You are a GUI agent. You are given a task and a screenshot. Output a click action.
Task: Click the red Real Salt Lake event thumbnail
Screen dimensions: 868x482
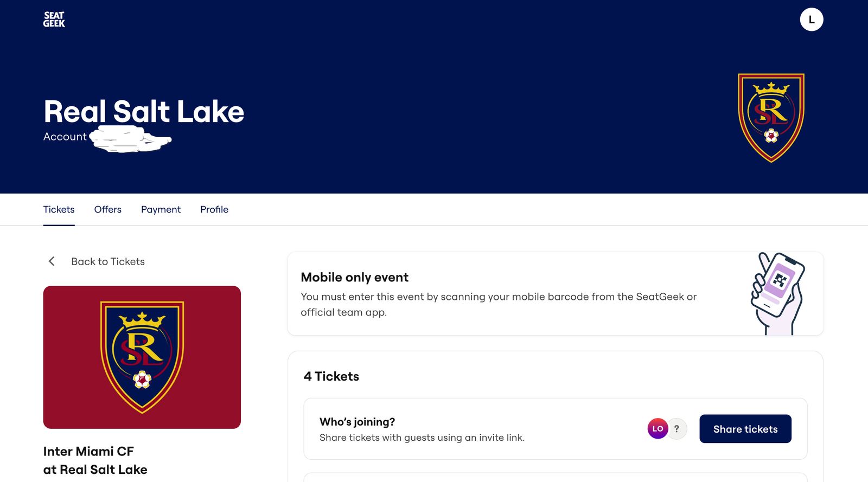tap(142, 357)
